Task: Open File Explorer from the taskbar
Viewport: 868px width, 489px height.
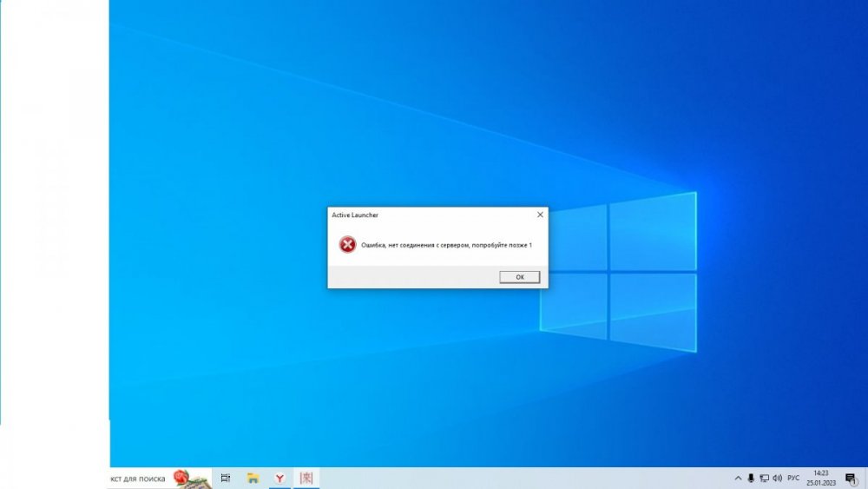Action: [253, 478]
